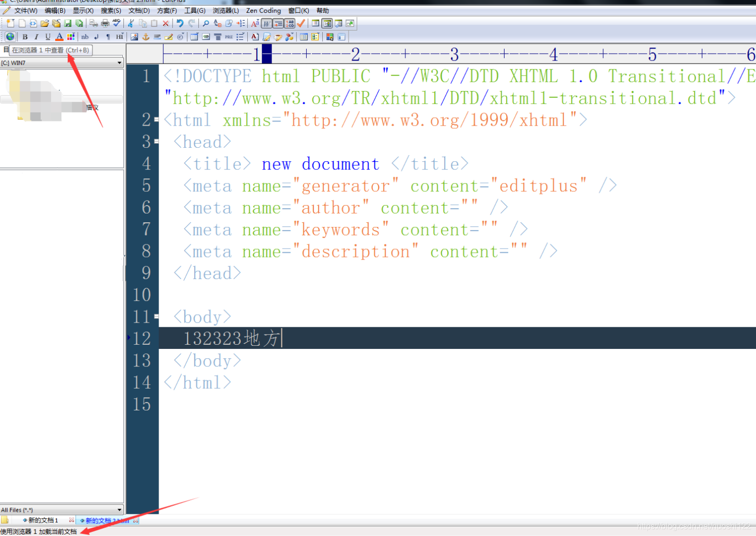Viewport: 756px width, 536px height.
Task: Click 'keywords' on line 7
Action: pos(341,229)
